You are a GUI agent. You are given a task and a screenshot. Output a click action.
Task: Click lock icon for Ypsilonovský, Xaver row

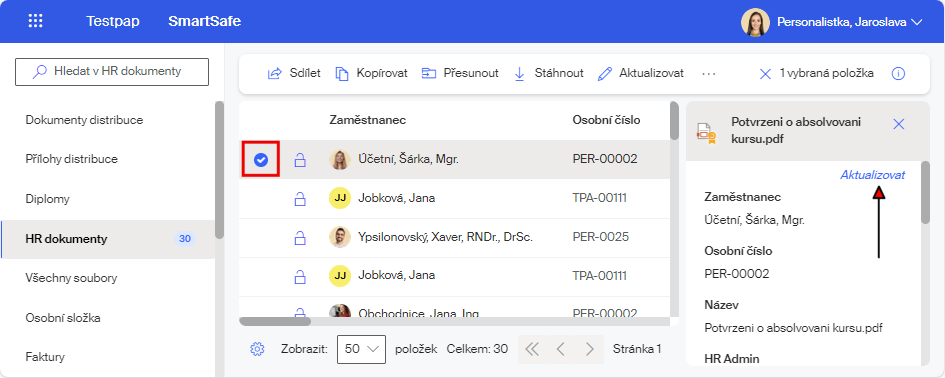pyautogui.click(x=300, y=237)
